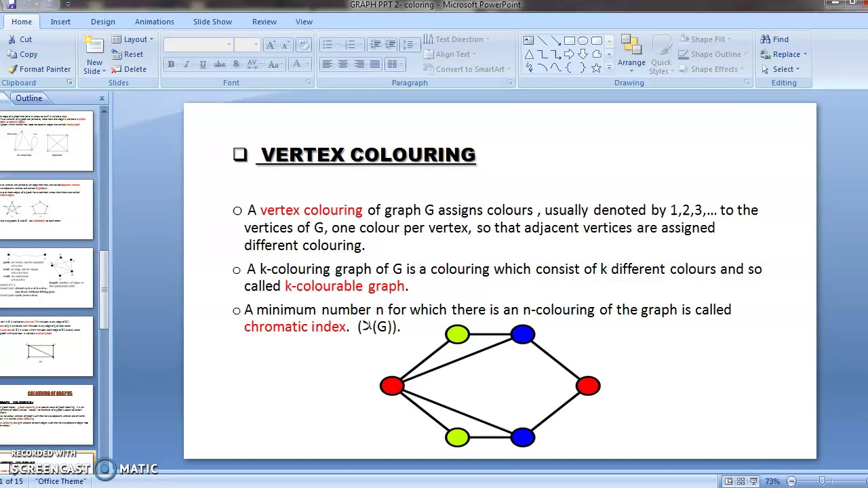
Task: Close the slides outline pane
Action: 102,98
